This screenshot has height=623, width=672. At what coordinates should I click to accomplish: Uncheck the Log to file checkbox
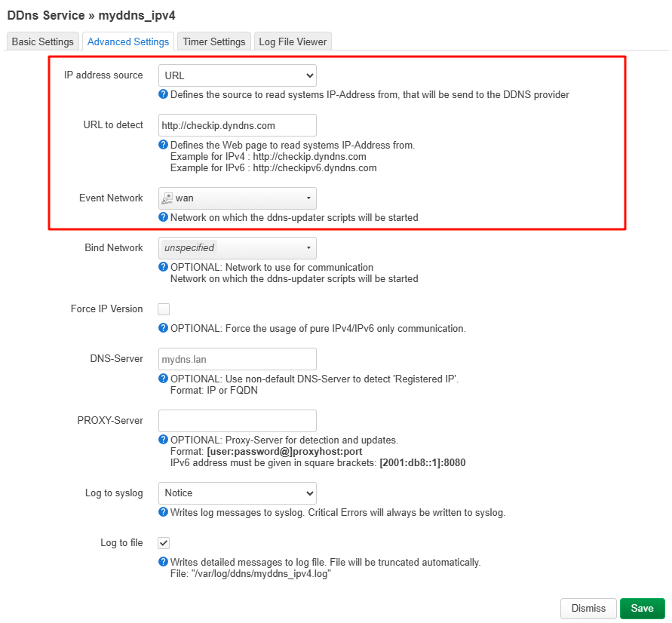[164, 543]
